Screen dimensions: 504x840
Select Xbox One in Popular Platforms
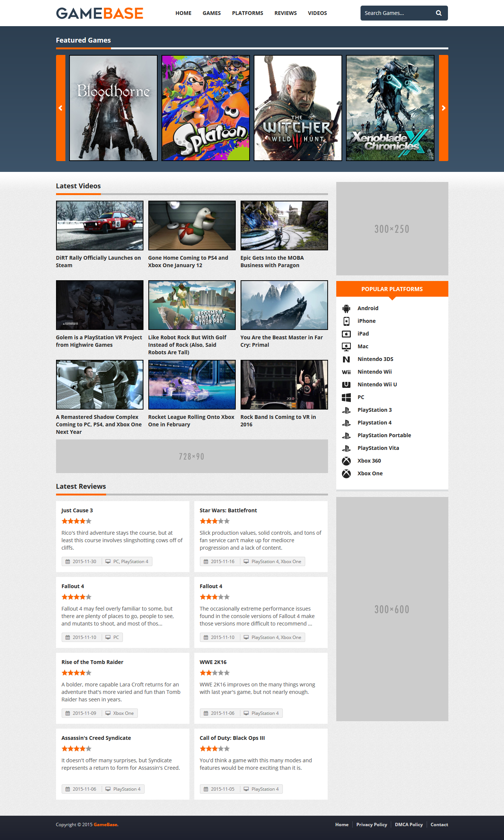point(370,473)
